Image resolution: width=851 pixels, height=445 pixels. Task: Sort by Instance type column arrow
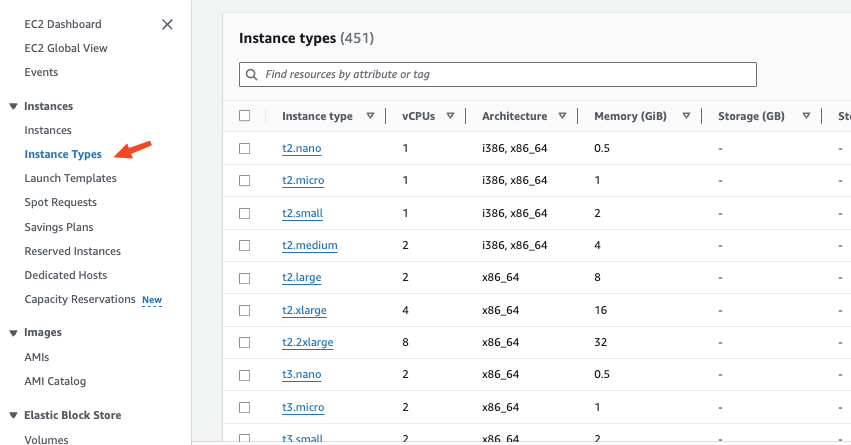coord(370,116)
